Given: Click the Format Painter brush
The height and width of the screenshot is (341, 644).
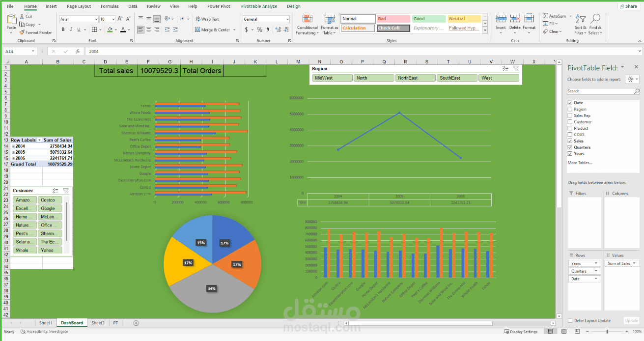Looking at the screenshot, I should click(22, 32).
